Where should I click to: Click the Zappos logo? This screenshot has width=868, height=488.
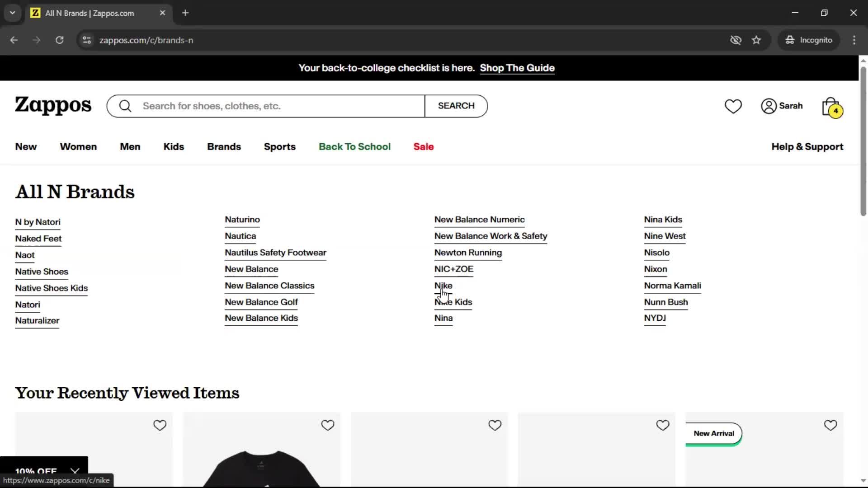point(53,106)
